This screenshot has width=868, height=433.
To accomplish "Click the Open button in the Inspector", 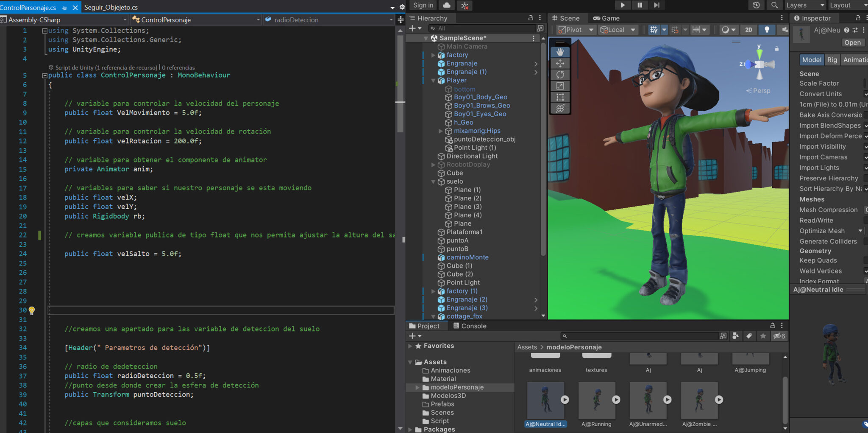I will pyautogui.click(x=853, y=42).
